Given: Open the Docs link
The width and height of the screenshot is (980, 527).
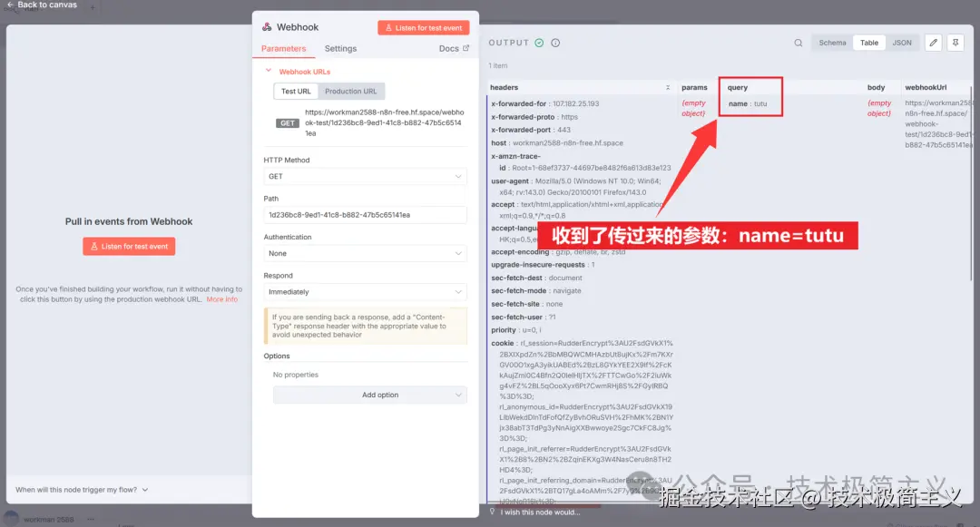Looking at the screenshot, I should click(448, 48).
